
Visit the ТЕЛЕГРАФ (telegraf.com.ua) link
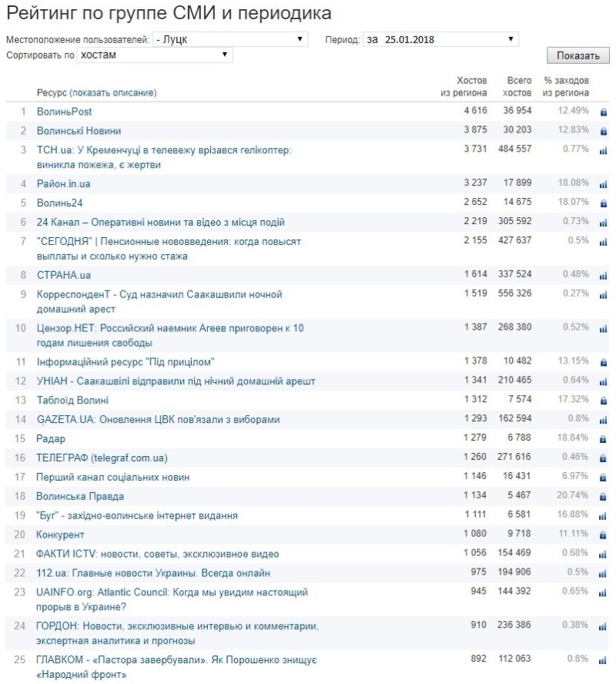102,458
